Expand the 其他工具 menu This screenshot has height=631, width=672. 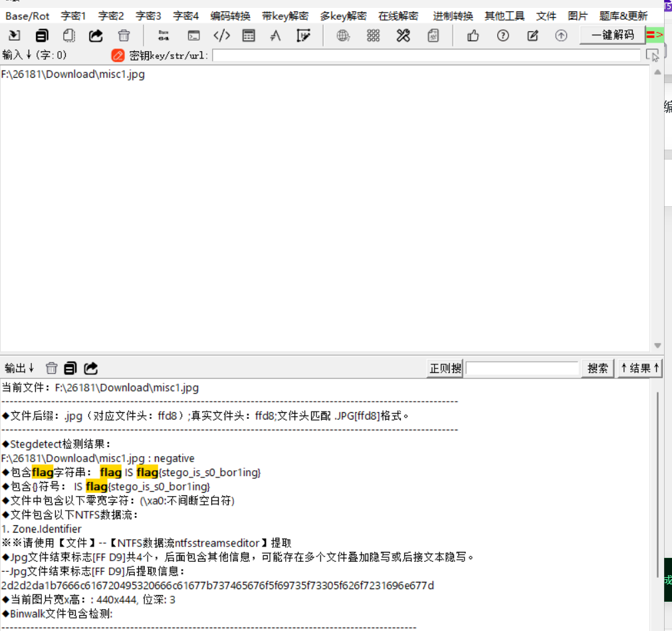pos(504,16)
